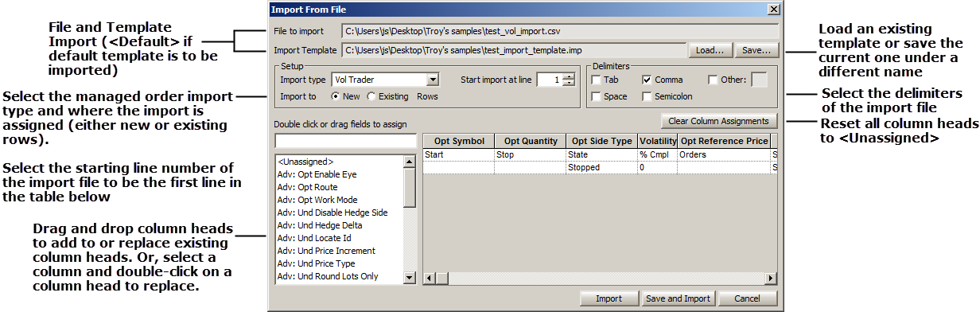
Task: Click the Volatility column header
Action: (657, 141)
